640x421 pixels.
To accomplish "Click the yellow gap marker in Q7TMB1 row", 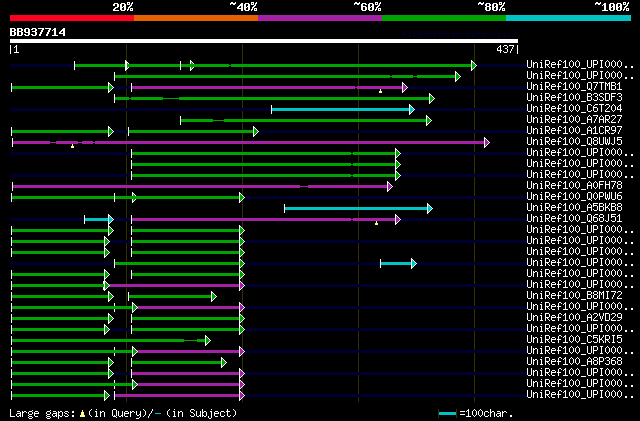I will pyautogui.click(x=380, y=91).
